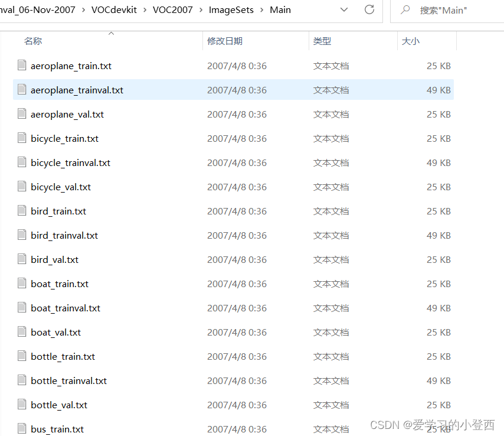Click the bird_trainval.txt file icon
Image resolution: width=504 pixels, height=436 pixels.
click(x=22, y=235)
